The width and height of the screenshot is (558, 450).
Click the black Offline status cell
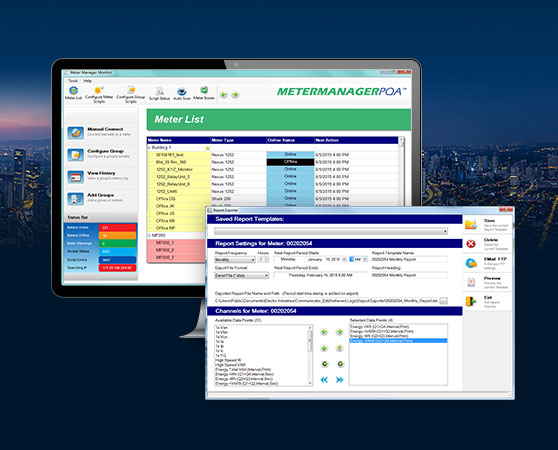(290, 162)
